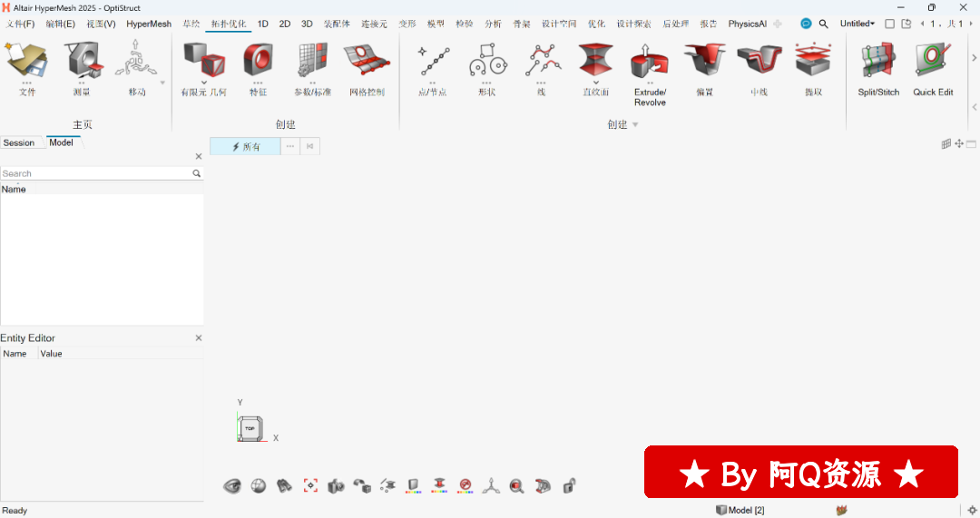Toggle the unlock padlock icon
Screen dimensions: 980x518
pos(569,485)
